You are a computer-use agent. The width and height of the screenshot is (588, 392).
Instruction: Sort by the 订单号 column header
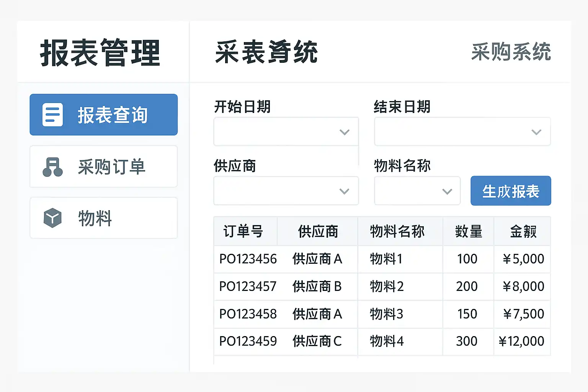coord(243,232)
